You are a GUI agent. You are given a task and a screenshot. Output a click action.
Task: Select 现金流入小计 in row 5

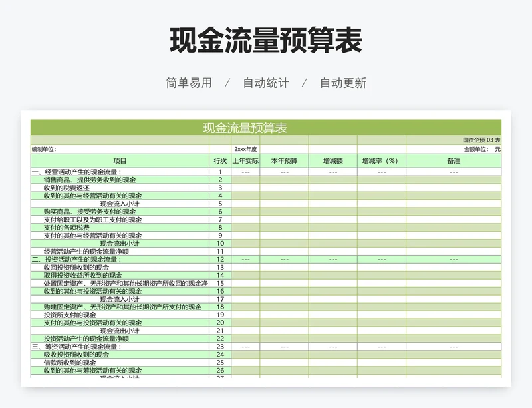pos(120,204)
